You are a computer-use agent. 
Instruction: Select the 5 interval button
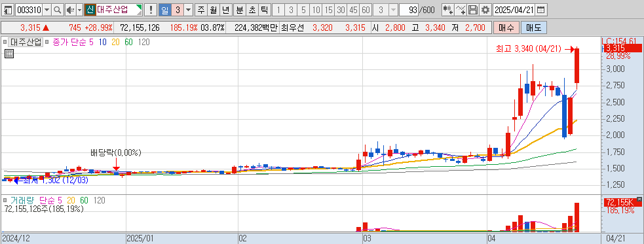(303, 10)
